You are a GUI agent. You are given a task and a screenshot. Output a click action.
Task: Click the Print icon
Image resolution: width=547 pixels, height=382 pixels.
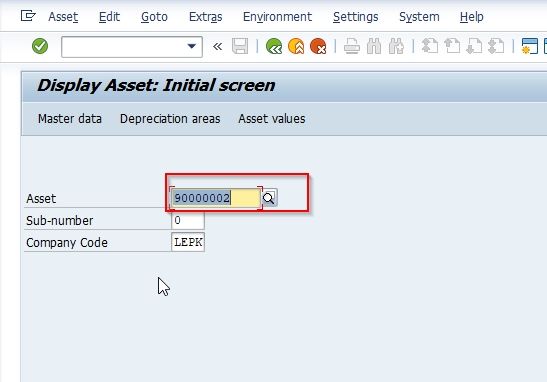352,46
